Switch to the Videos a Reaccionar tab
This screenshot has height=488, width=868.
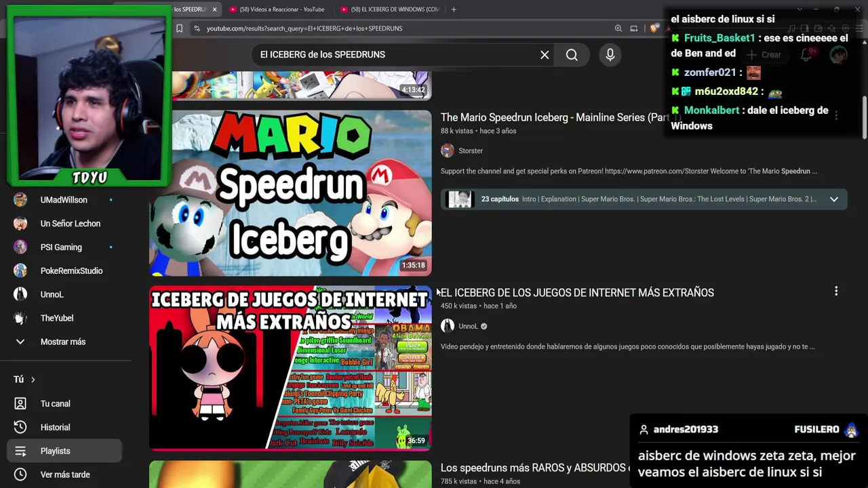[x=277, y=9]
